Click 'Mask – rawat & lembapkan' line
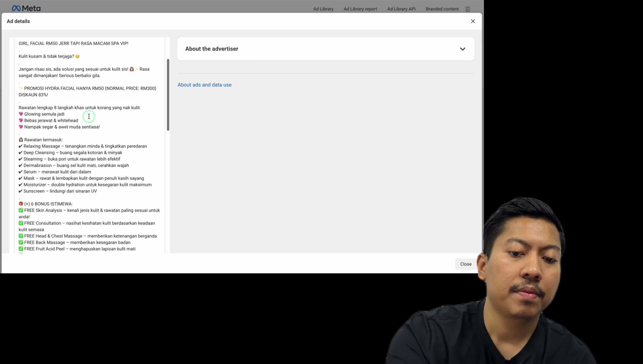The width and height of the screenshot is (643, 364). point(81,178)
